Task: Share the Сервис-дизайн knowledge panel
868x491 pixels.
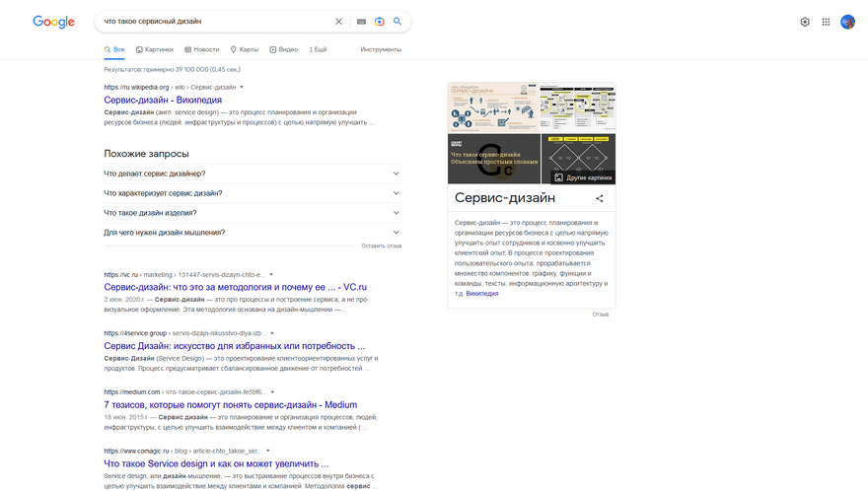Action: click(600, 198)
